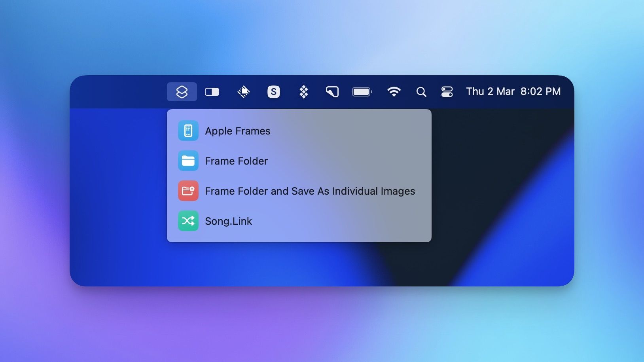This screenshot has width=644, height=362.
Task: Open the tag-shaped menu bar icon
Action: (x=332, y=92)
